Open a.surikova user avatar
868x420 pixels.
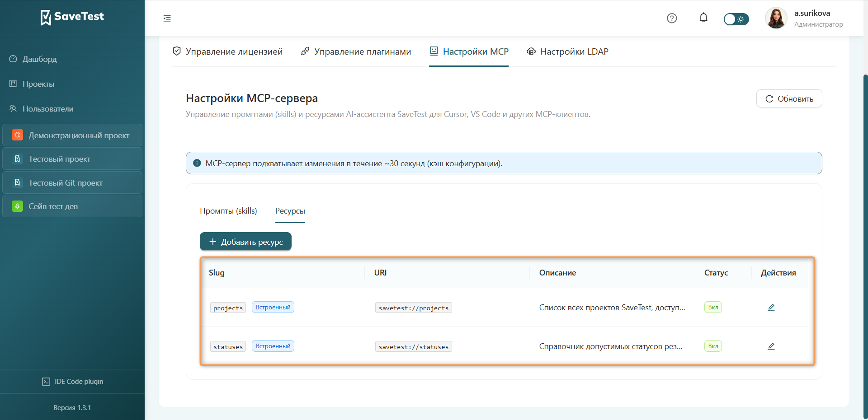[x=776, y=18]
